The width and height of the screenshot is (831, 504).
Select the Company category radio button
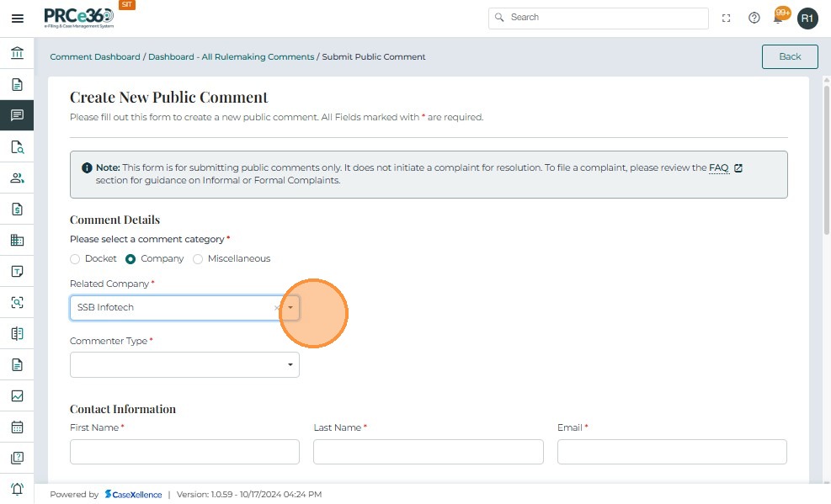click(x=131, y=259)
